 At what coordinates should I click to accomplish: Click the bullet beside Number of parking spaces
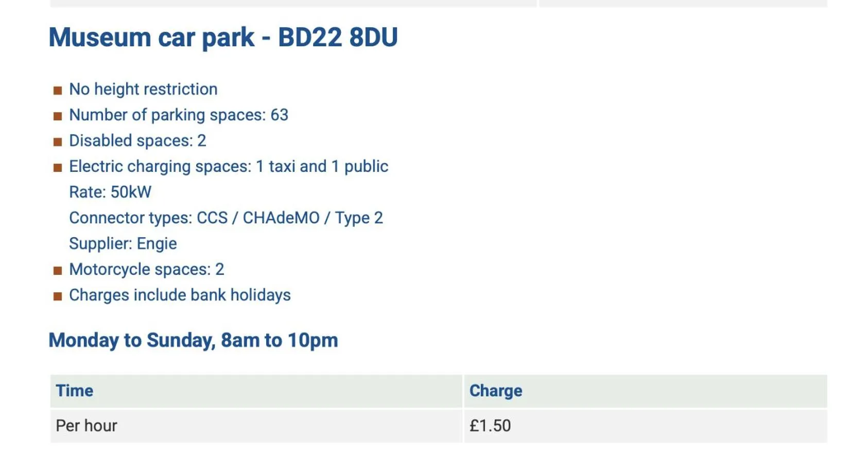(x=58, y=116)
